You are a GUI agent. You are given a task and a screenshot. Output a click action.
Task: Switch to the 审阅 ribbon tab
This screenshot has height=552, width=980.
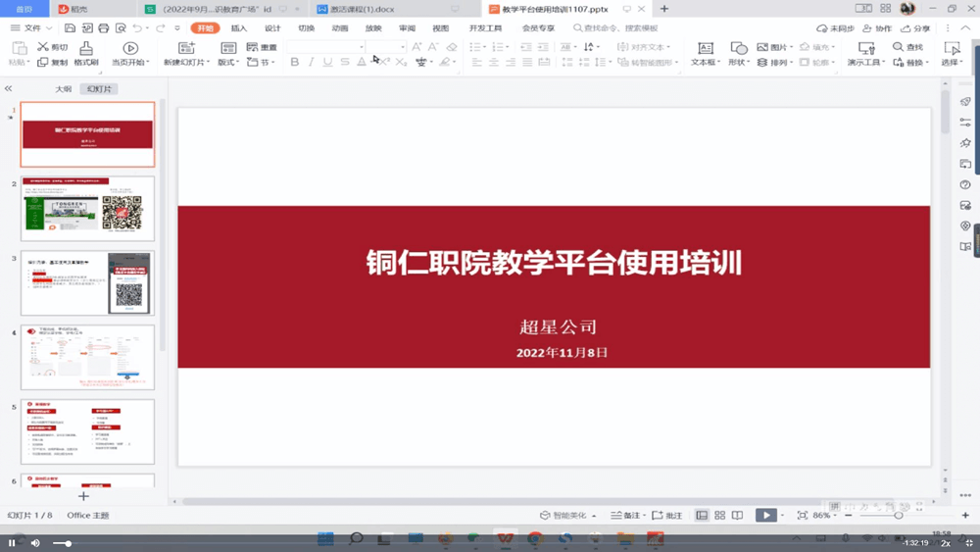click(407, 28)
